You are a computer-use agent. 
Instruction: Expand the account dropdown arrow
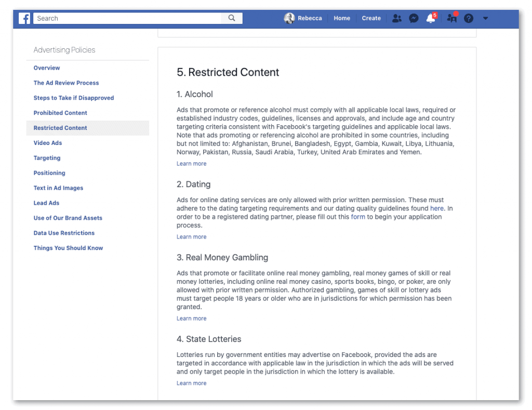pos(485,18)
